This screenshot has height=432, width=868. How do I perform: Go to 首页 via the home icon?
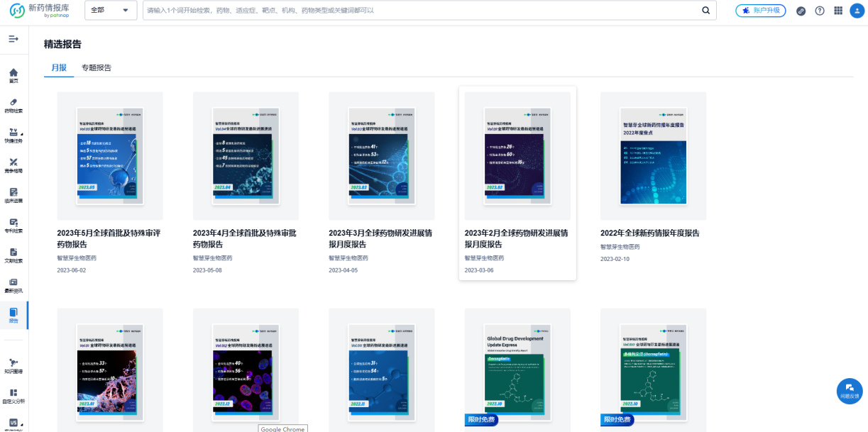pos(13,76)
